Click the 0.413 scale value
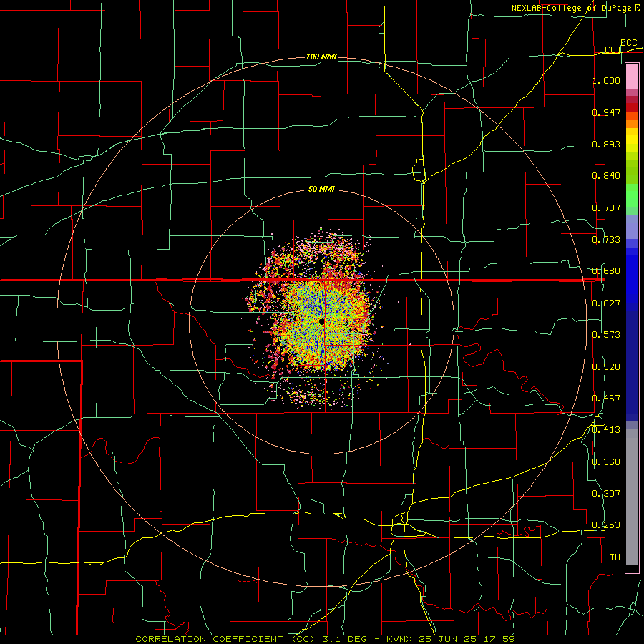The height and width of the screenshot is (644, 644). pyautogui.click(x=606, y=430)
